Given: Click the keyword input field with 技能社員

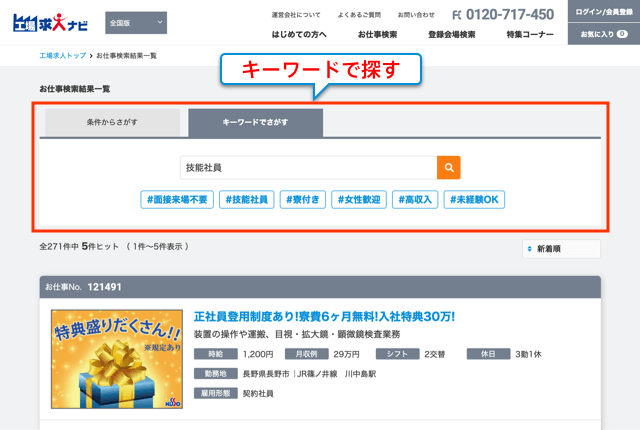Looking at the screenshot, I should [x=308, y=168].
